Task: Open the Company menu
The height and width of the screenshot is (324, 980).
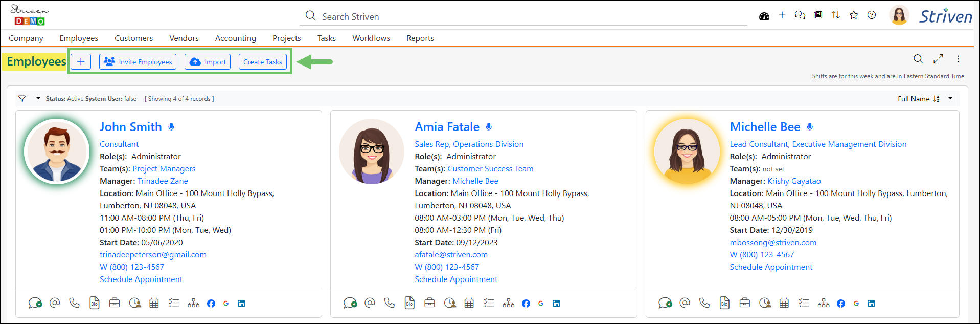Action: coord(26,38)
